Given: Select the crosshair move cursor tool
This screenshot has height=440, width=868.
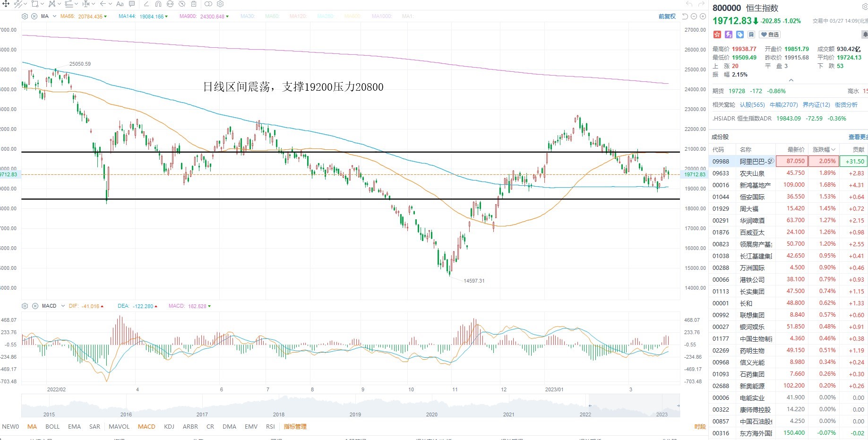Looking at the screenshot, I should pos(6,4).
